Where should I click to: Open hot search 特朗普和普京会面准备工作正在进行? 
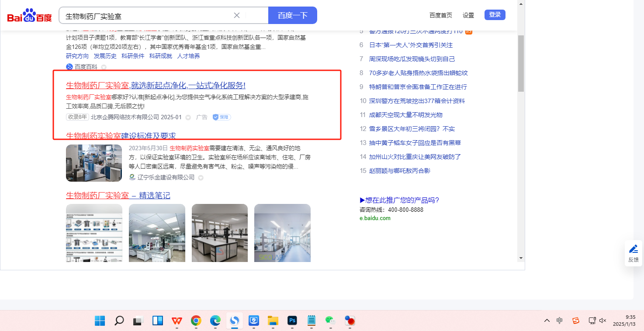tap(418, 87)
